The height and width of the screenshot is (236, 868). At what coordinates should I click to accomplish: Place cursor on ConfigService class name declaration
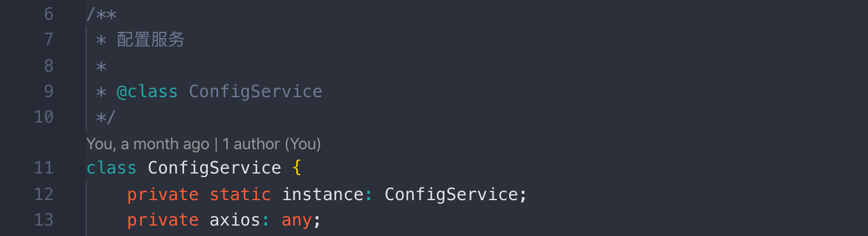tap(215, 168)
